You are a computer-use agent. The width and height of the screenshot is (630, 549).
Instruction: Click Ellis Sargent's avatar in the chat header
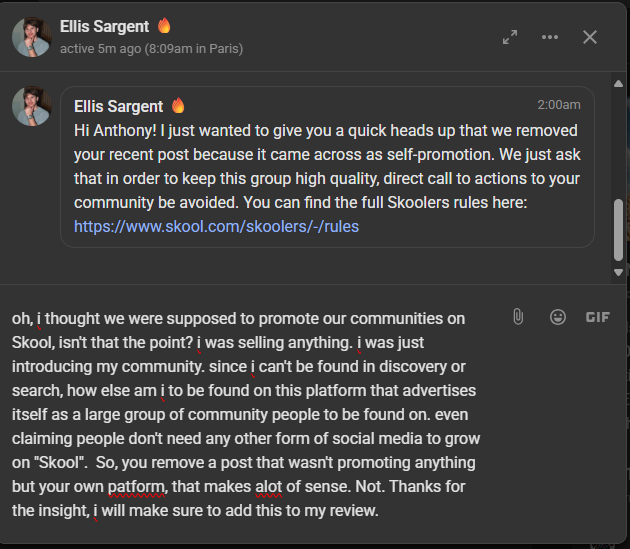point(31,37)
